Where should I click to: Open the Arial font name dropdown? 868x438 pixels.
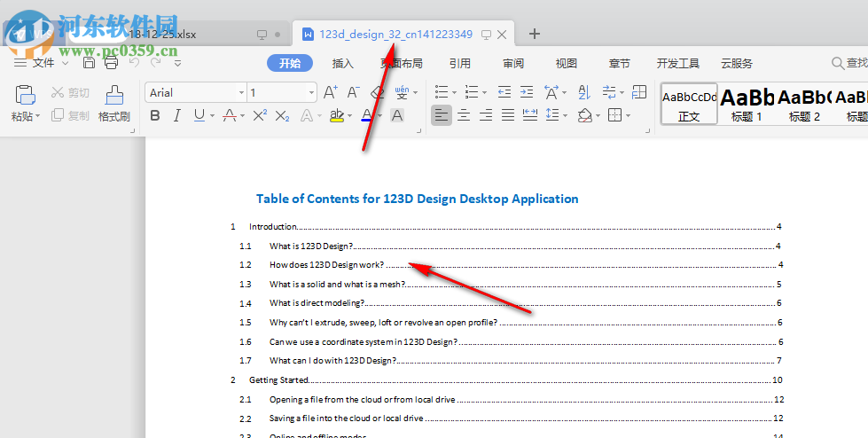click(x=241, y=93)
